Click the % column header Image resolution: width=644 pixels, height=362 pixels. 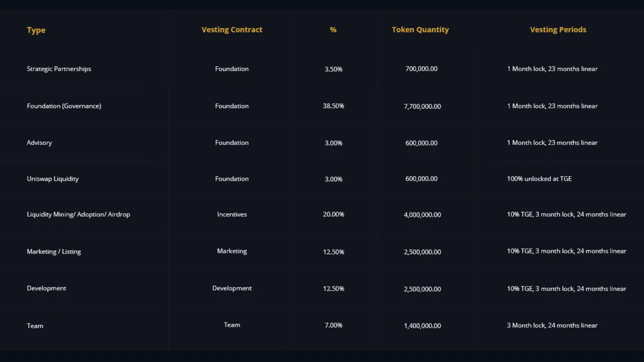(333, 30)
